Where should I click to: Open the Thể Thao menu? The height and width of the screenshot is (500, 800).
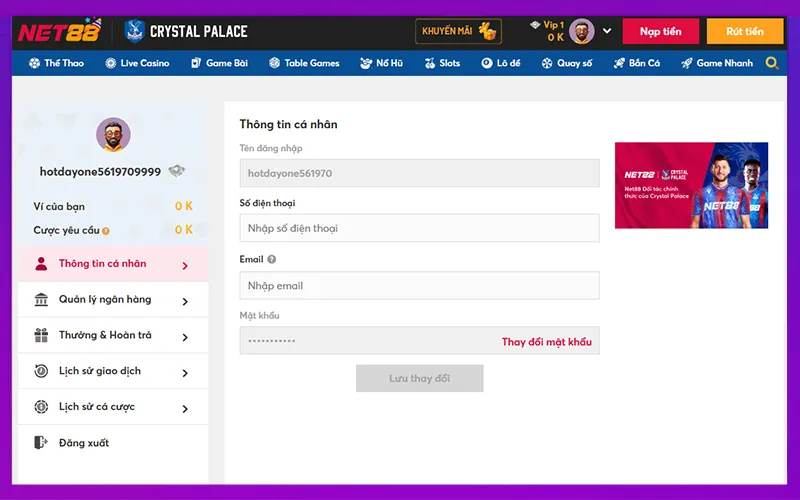(56, 63)
